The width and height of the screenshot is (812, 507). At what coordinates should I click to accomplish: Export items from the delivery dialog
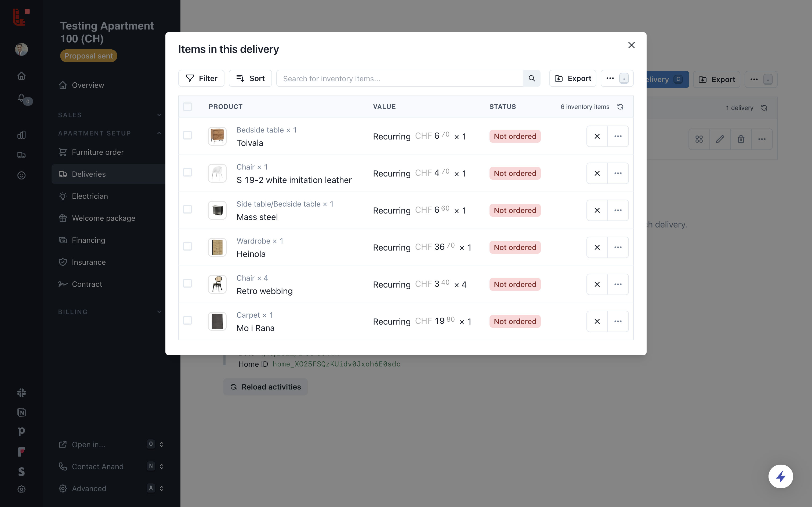[572, 78]
